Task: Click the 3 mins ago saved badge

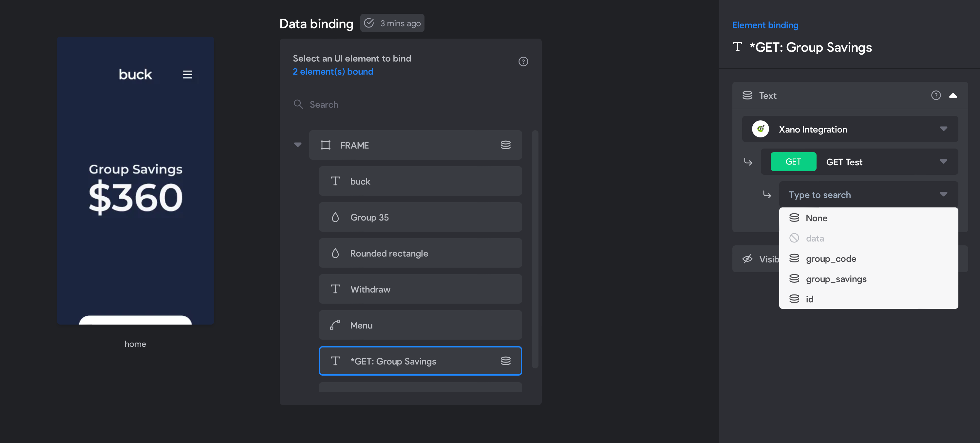Action: pos(392,23)
